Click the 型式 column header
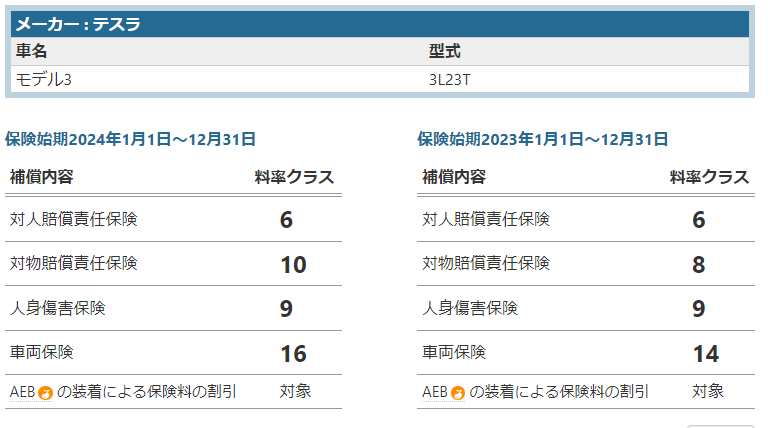770x428 pixels. click(x=444, y=51)
